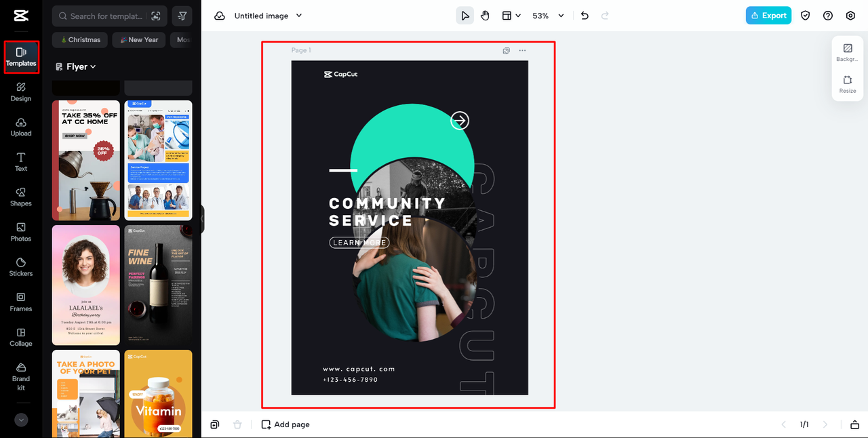Open the settings hexagon icon

coord(850,16)
